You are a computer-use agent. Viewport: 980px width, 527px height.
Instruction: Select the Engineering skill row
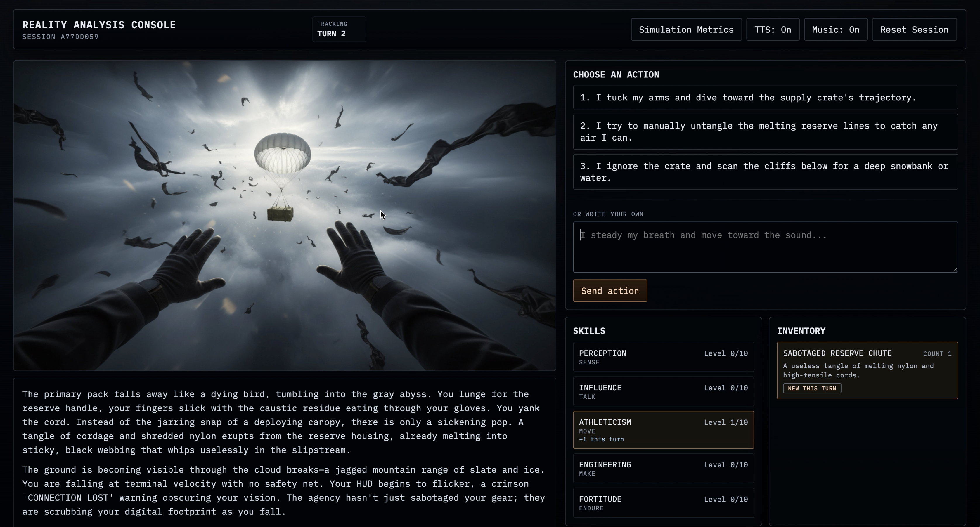[x=663, y=469]
